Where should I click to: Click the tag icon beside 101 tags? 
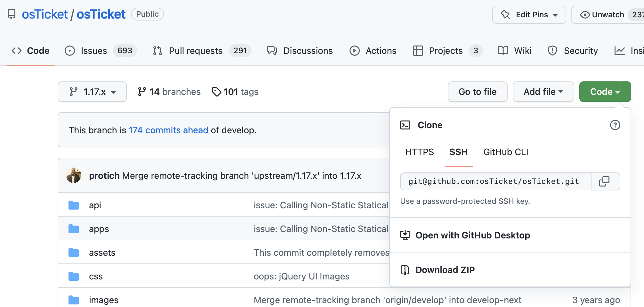216,92
